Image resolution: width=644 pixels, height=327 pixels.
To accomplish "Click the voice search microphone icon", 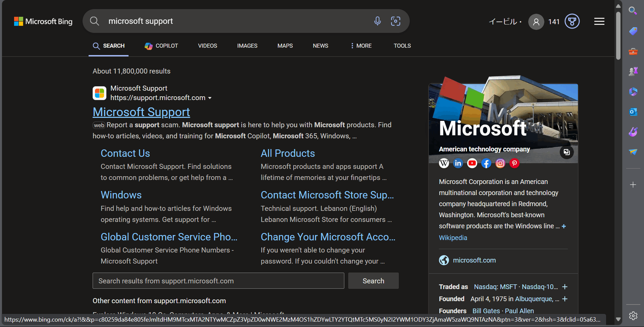I will pos(377,21).
